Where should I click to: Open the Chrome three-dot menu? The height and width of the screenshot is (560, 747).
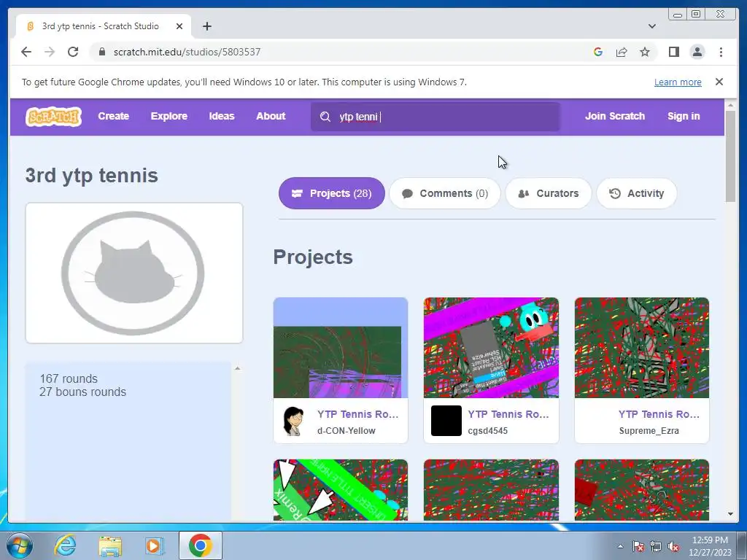pyautogui.click(x=721, y=52)
